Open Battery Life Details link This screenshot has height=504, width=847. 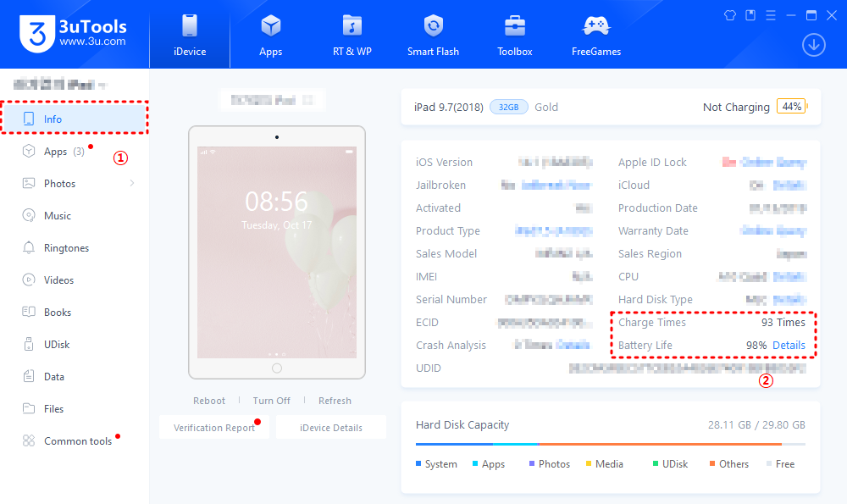(x=789, y=346)
